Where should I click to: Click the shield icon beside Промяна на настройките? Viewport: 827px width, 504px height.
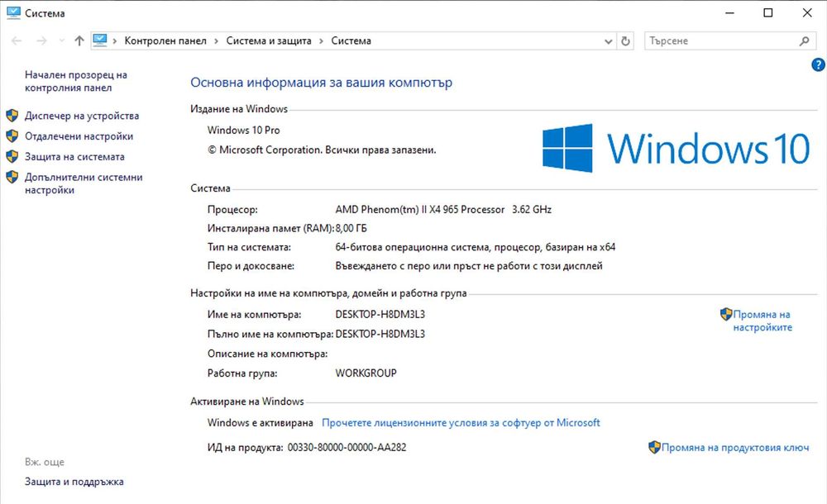[726, 314]
